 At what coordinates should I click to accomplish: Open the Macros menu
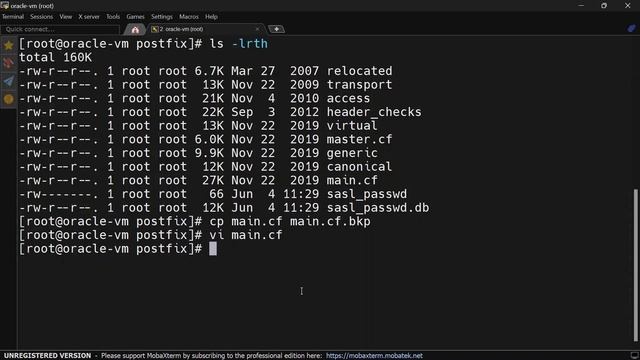[189, 17]
